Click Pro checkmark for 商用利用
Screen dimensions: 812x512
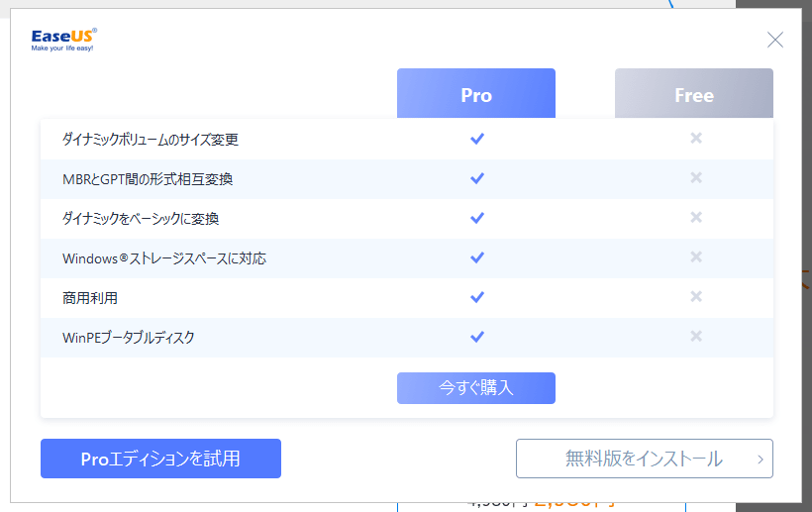coord(477,297)
